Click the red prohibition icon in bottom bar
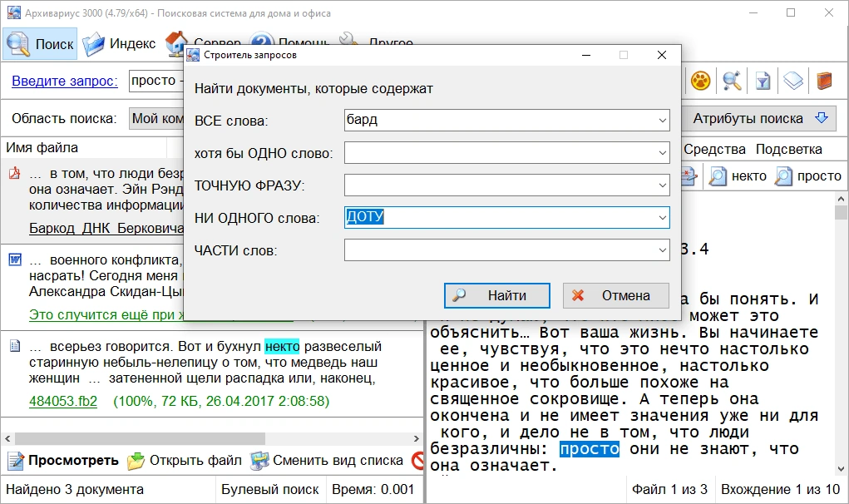The image size is (849, 504). coord(417,461)
